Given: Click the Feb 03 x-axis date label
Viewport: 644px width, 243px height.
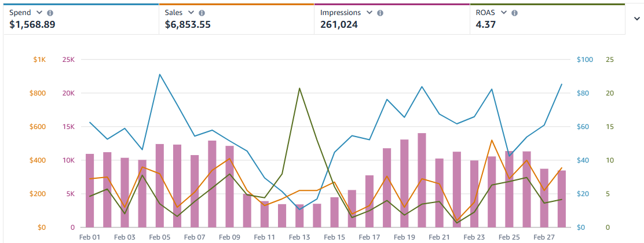Looking at the screenshot, I should pos(125,237).
